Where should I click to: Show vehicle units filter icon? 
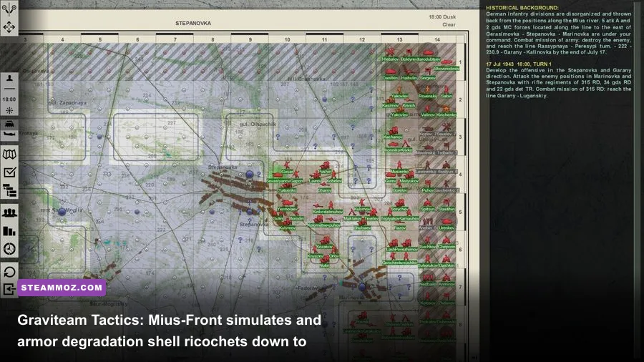point(9,124)
